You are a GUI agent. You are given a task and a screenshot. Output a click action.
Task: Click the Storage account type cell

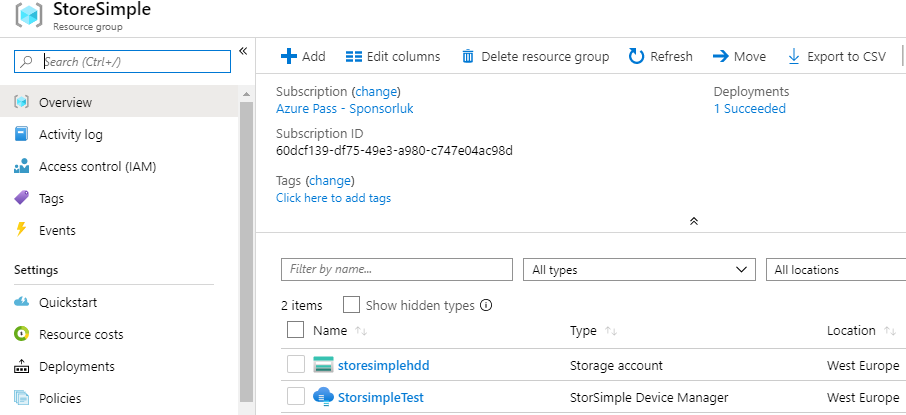[617, 365]
